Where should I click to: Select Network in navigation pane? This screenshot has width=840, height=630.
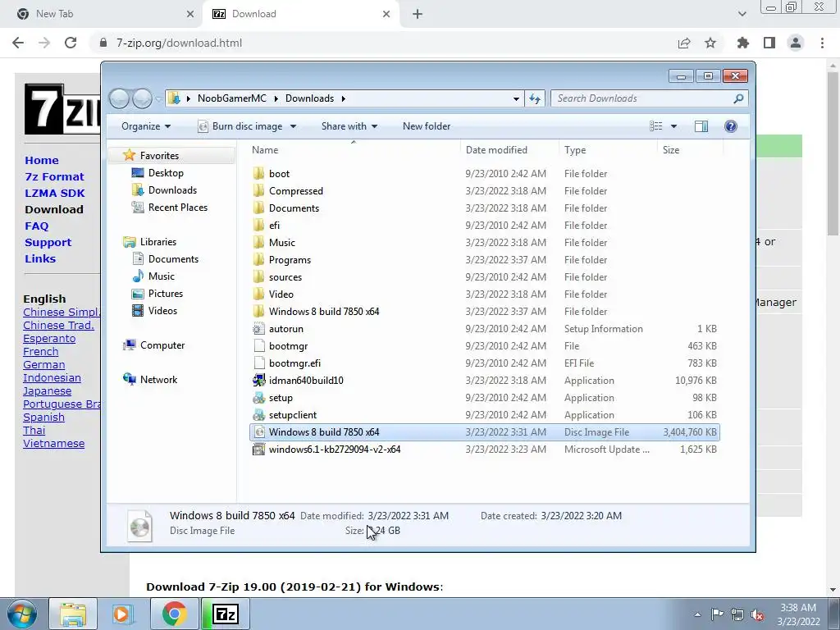158,380
